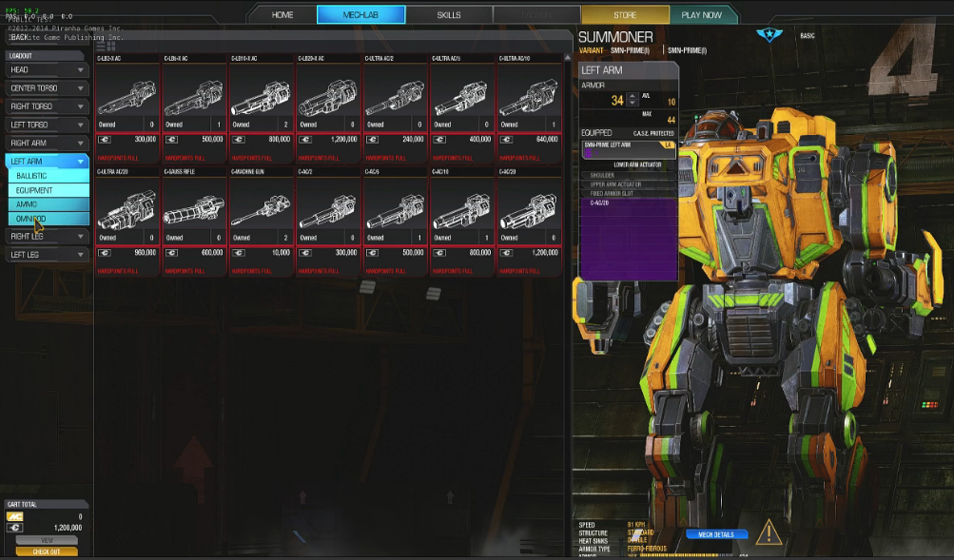Image resolution: width=954 pixels, height=560 pixels.
Task: Click the SMN-Prime Left Arm omnipod entry
Action: pyautogui.click(x=628, y=149)
